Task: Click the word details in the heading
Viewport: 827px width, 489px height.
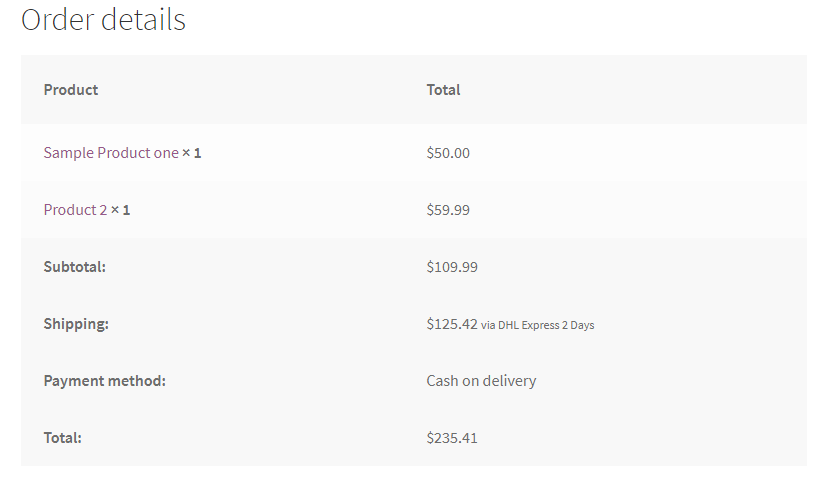Action: click(x=143, y=20)
